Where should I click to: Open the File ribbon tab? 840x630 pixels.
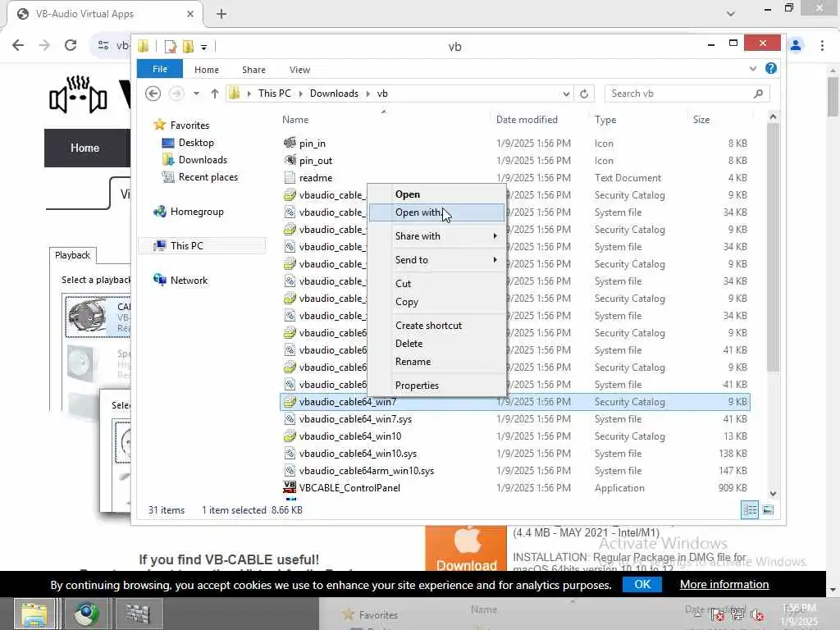tap(160, 69)
